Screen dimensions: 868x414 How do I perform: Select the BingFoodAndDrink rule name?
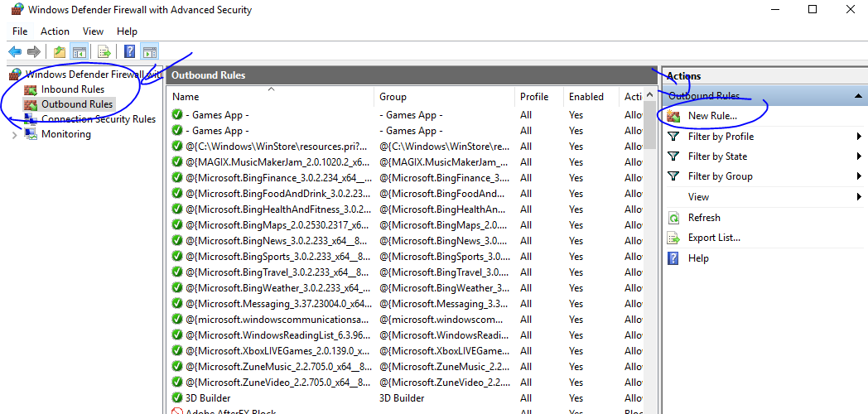(x=278, y=193)
